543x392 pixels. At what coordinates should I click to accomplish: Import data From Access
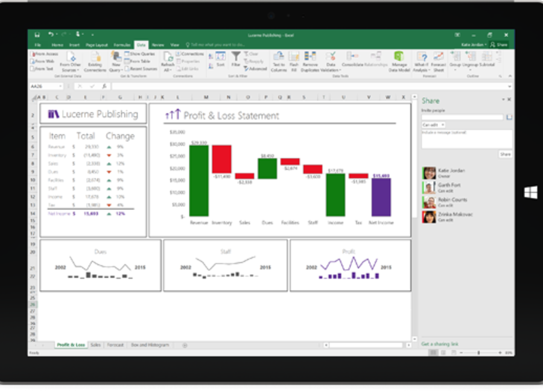point(44,54)
